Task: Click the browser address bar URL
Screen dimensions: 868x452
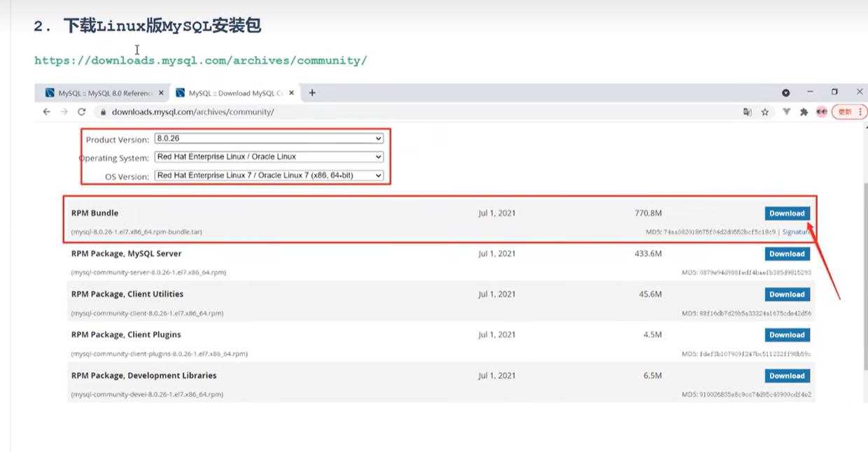Action: (192, 112)
